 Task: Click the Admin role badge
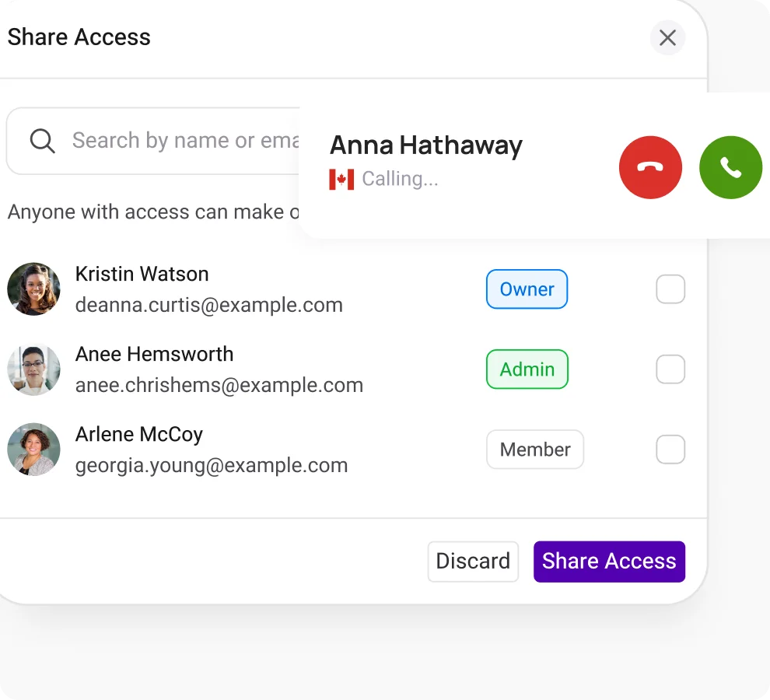pos(527,369)
